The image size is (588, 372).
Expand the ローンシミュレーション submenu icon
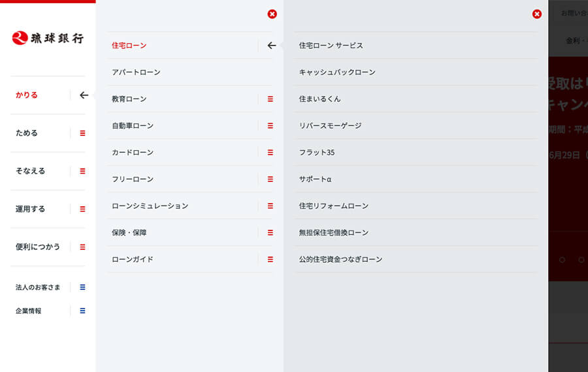click(x=270, y=206)
